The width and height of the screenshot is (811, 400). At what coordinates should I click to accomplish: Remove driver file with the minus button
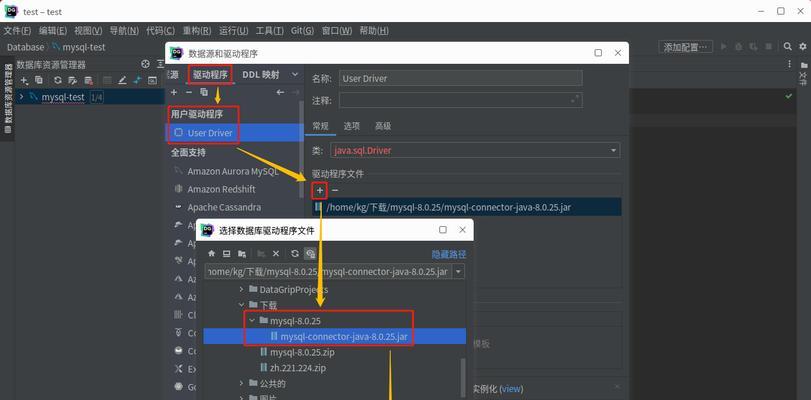(x=335, y=191)
